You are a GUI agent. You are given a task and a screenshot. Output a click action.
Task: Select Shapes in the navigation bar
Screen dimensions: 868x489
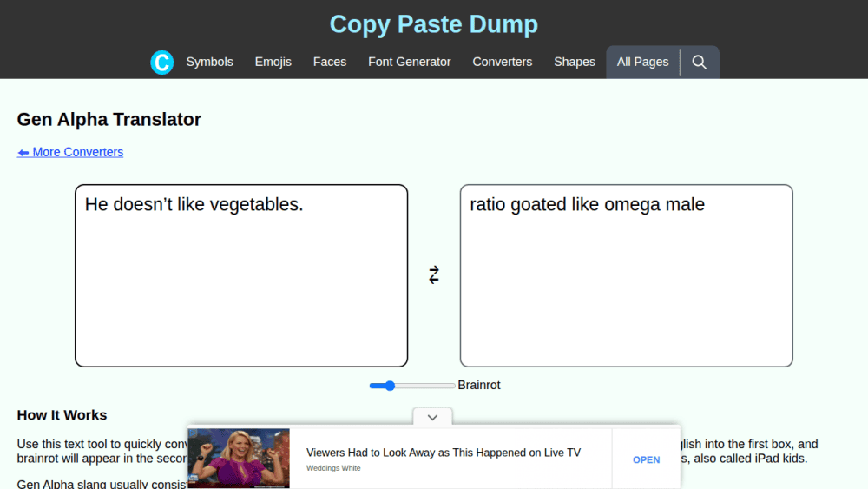coord(575,62)
